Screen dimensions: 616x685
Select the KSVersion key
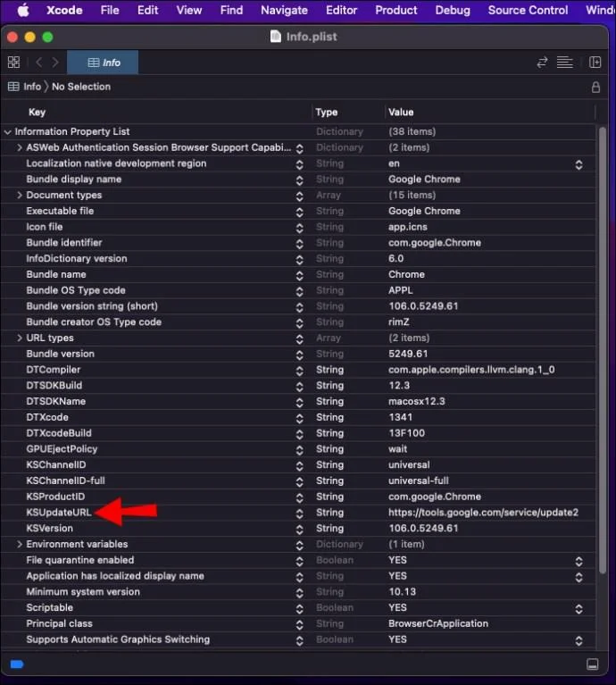[x=50, y=528]
